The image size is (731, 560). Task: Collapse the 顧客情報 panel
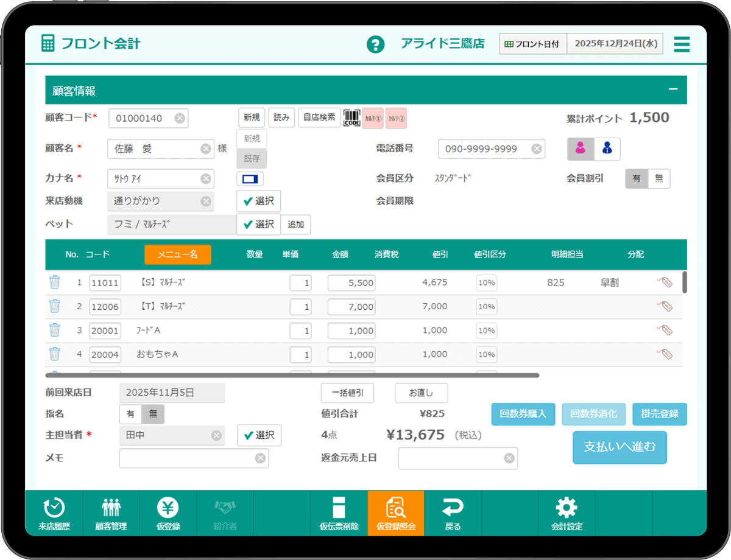[x=673, y=89]
